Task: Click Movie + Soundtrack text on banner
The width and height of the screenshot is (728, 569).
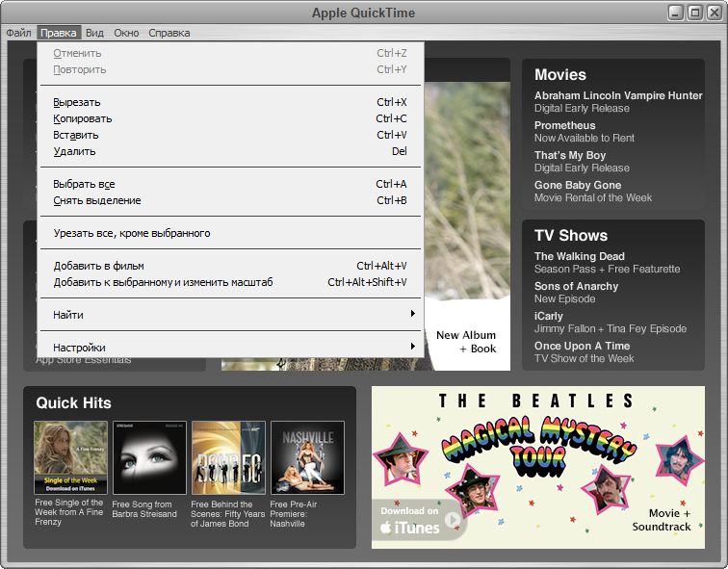Action: point(662,520)
